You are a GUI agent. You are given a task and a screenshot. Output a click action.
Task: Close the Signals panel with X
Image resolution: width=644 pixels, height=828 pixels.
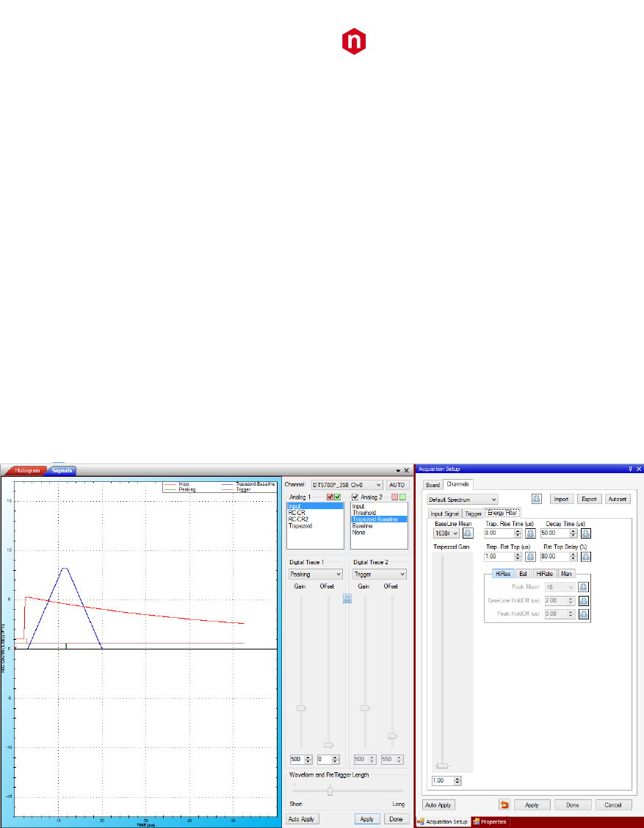click(x=407, y=470)
